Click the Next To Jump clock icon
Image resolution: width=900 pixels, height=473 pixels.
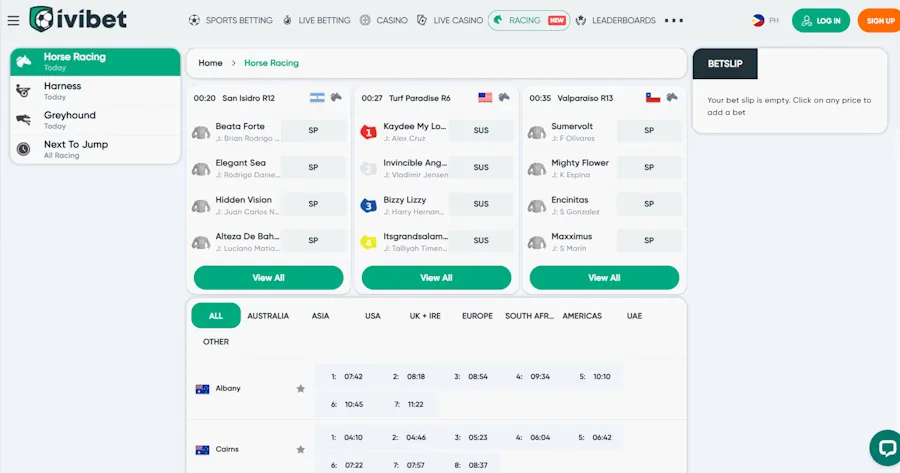[x=24, y=149]
